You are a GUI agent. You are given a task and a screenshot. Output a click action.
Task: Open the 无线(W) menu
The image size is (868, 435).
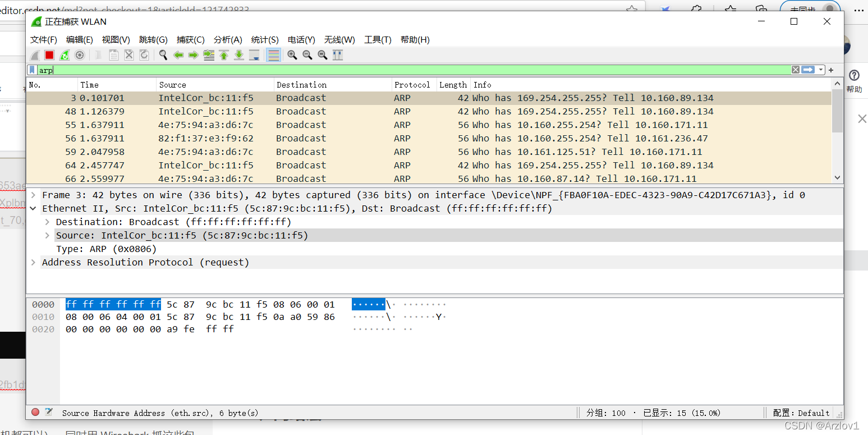pyautogui.click(x=339, y=40)
